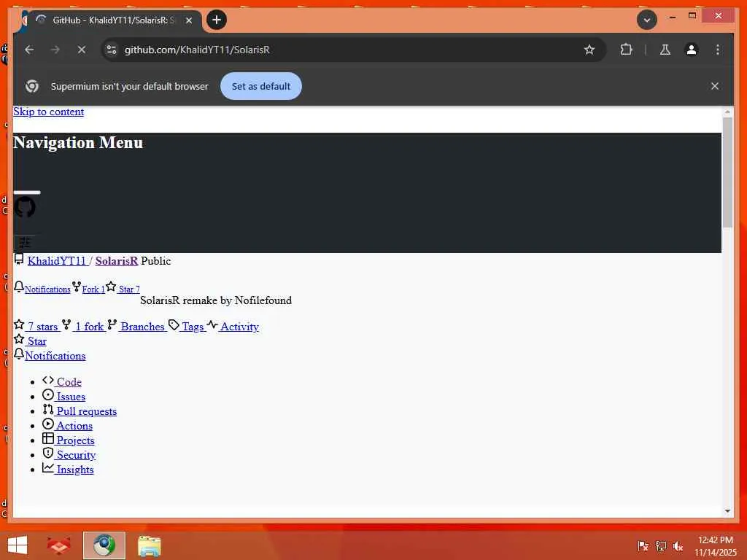The height and width of the screenshot is (560, 747).
Task: Open File Explorer from the taskbar
Action: (x=149, y=545)
